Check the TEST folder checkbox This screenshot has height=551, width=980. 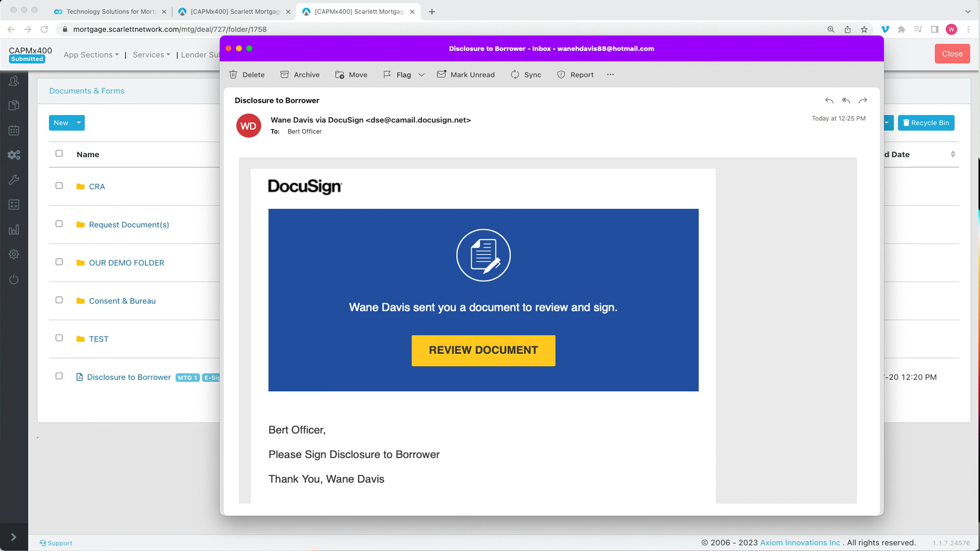(59, 338)
